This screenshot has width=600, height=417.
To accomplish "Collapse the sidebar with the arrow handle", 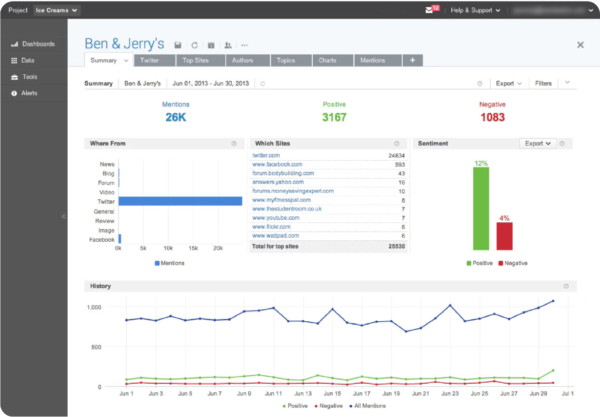I will [64, 217].
